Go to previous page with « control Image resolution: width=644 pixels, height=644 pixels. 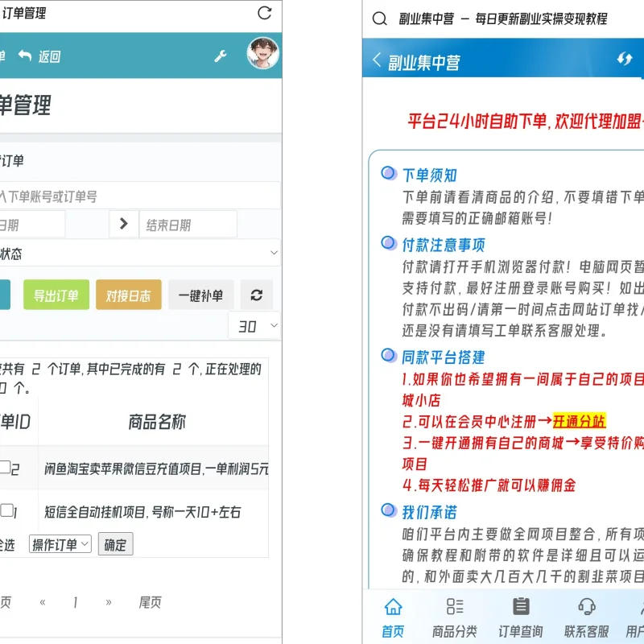point(43,602)
